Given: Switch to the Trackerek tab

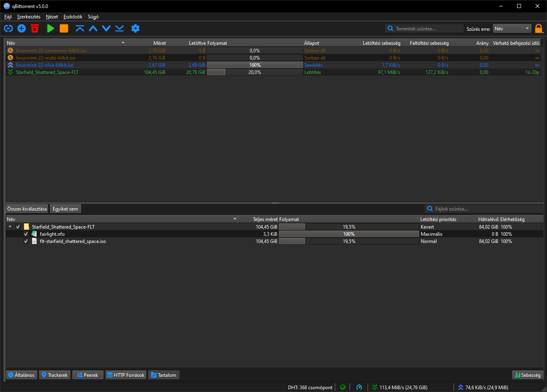Looking at the screenshot, I should (x=55, y=375).
